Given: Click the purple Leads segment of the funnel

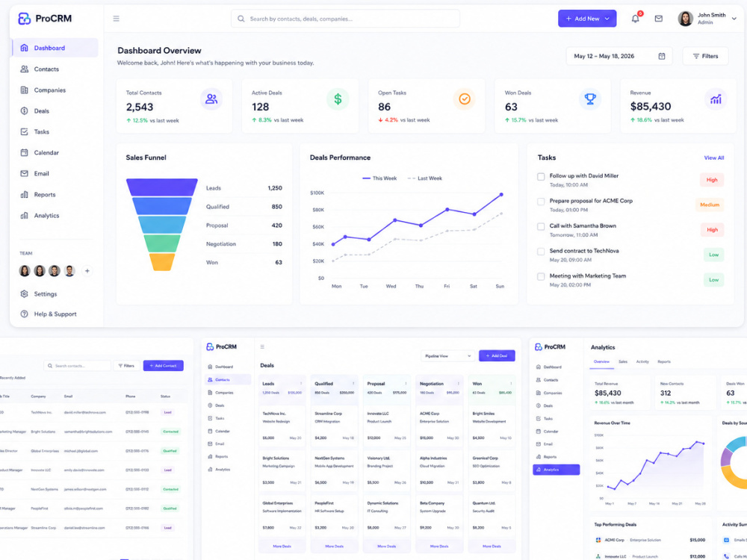Looking at the screenshot, I should (162, 187).
